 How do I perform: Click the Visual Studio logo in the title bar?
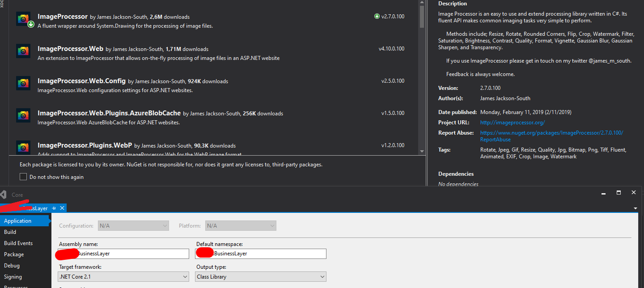click(3, 195)
